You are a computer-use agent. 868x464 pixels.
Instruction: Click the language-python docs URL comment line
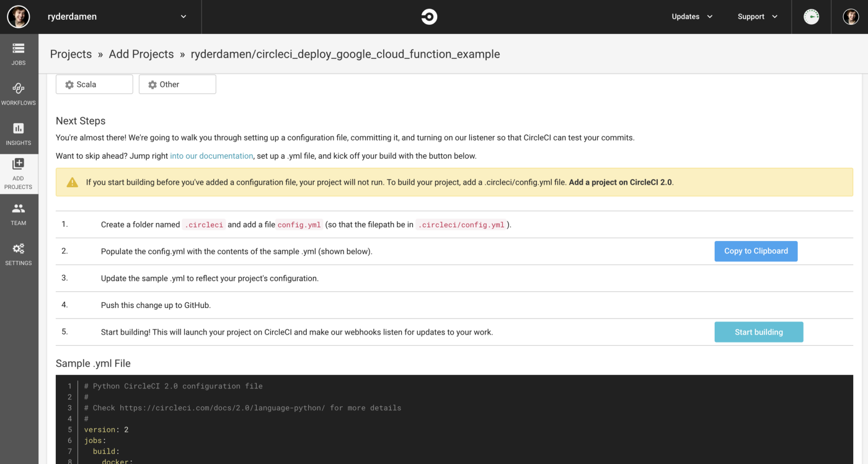[x=242, y=408]
